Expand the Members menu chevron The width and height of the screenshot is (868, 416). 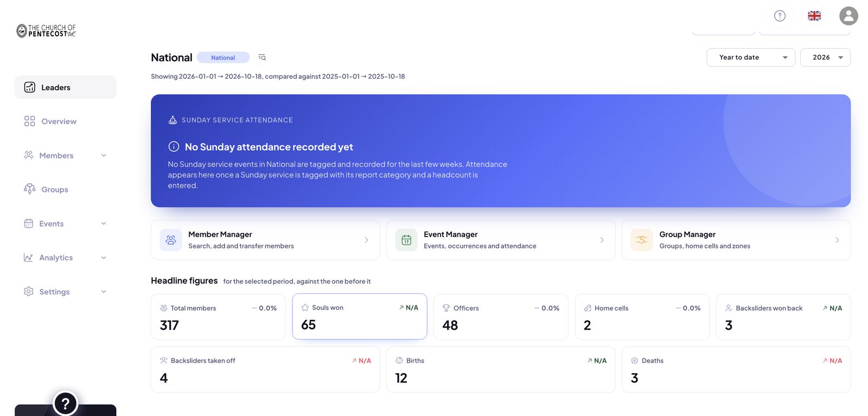point(104,156)
